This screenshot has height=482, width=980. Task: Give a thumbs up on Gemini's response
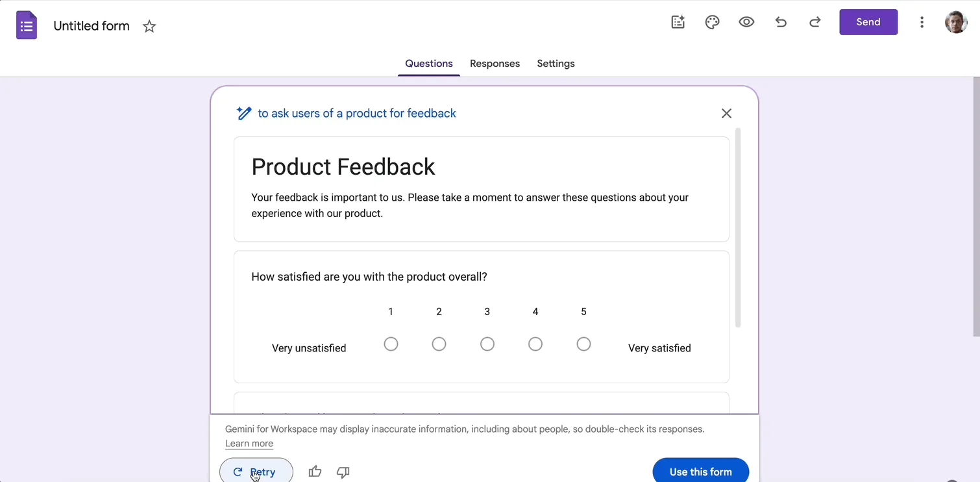point(315,472)
